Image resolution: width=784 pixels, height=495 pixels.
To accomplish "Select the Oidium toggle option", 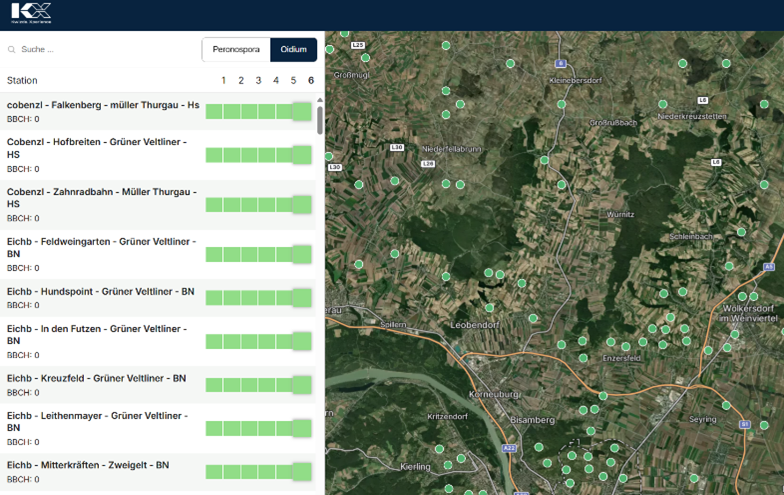I will 293,49.
